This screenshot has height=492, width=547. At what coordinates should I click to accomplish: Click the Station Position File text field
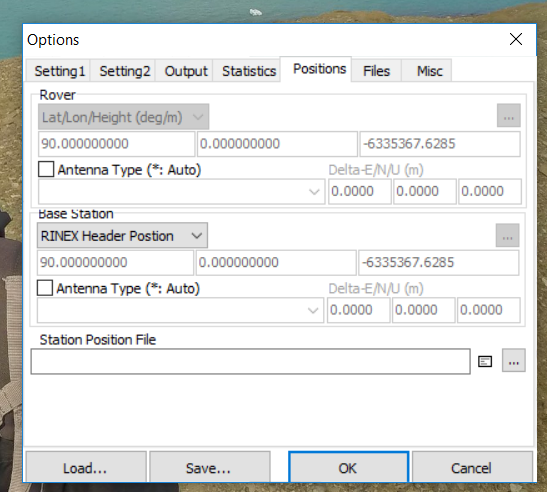click(250, 361)
